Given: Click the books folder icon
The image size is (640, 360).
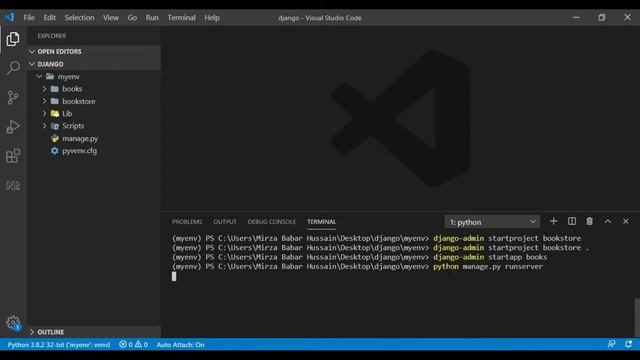Looking at the screenshot, I should point(55,89).
